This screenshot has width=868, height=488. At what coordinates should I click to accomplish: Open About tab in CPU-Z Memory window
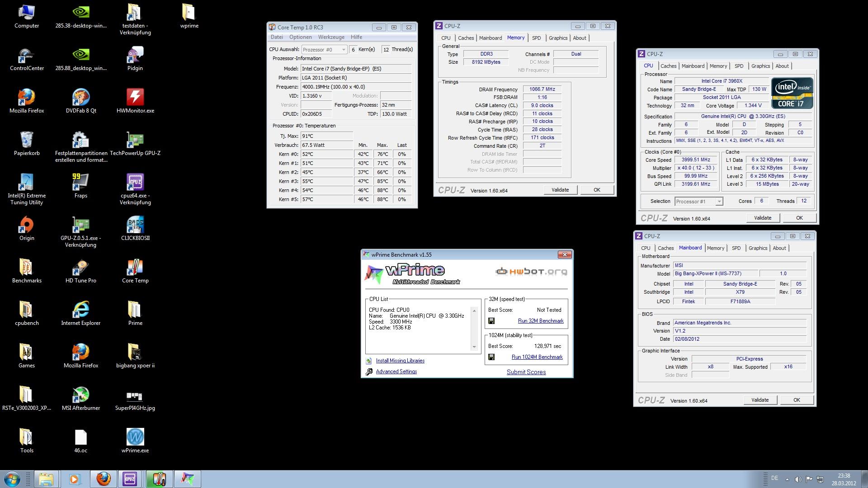click(x=580, y=38)
